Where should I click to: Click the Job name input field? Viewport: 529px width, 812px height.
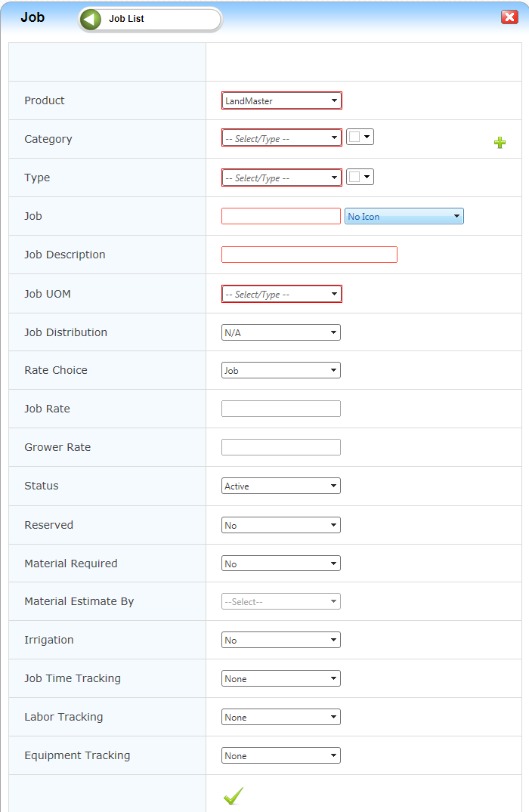click(281, 216)
